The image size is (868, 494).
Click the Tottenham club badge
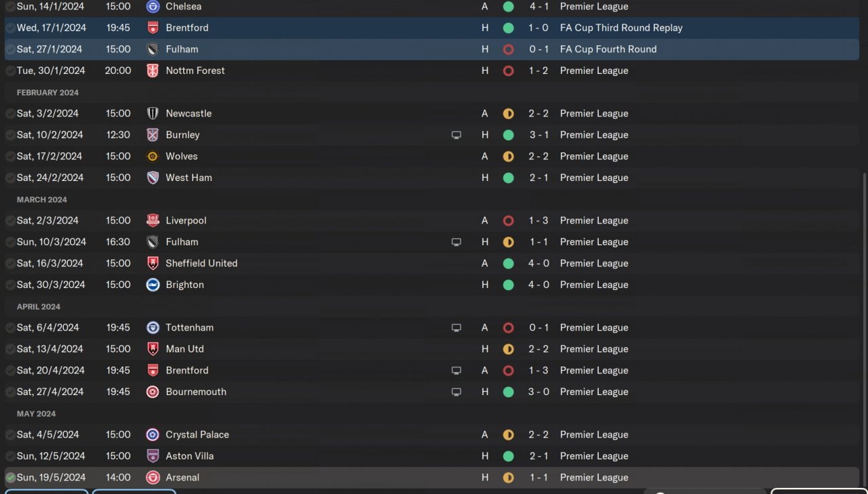click(153, 327)
